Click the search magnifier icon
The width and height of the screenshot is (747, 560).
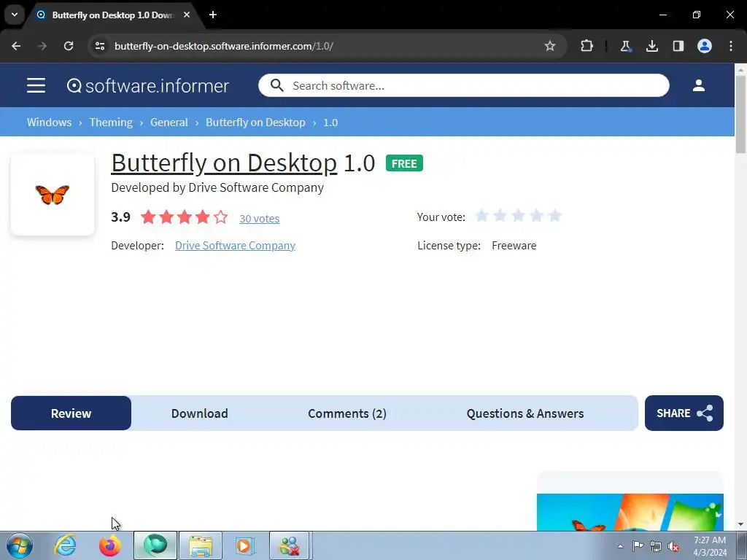pos(276,86)
